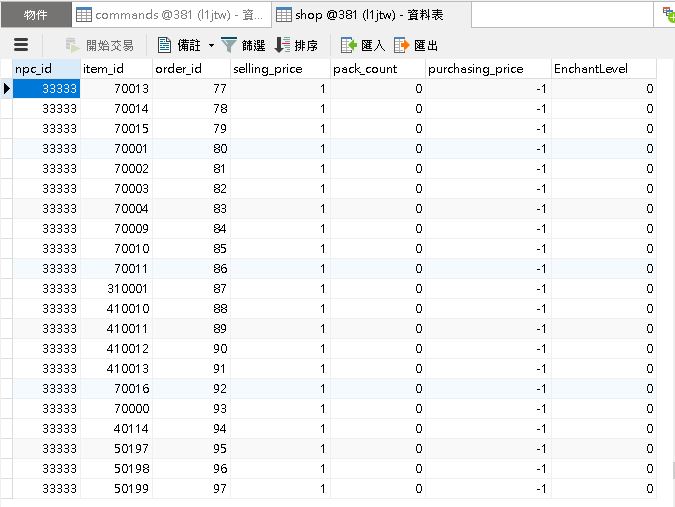The height and width of the screenshot is (507, 675).
Task: Select item_id cell 40114
Action: pos(116,429)
